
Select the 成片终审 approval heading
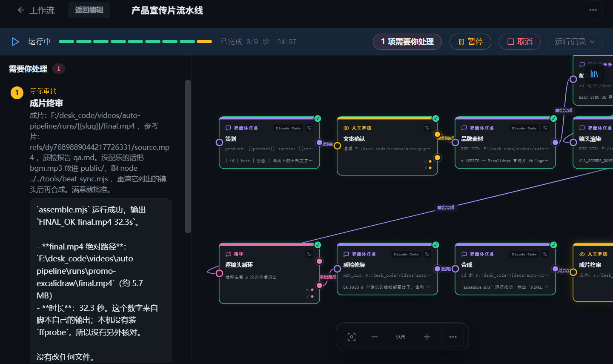(x=46, y=103)
